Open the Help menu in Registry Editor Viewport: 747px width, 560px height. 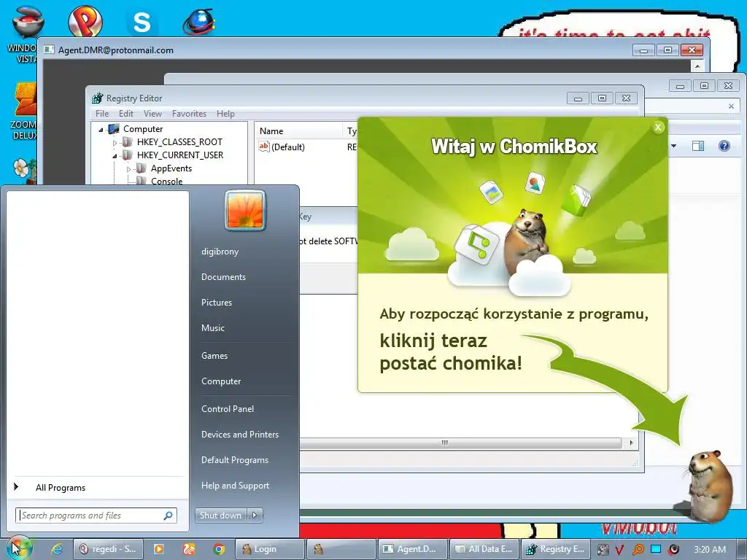[x=225, y=114]
